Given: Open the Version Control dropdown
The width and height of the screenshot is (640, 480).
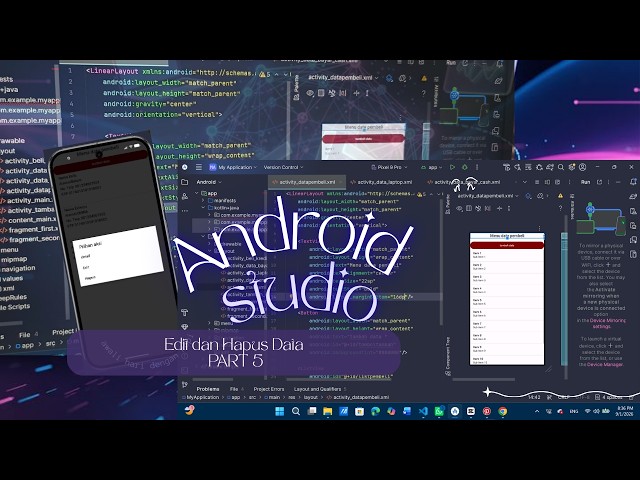Looking at the screenshot, I should point(283,167).
